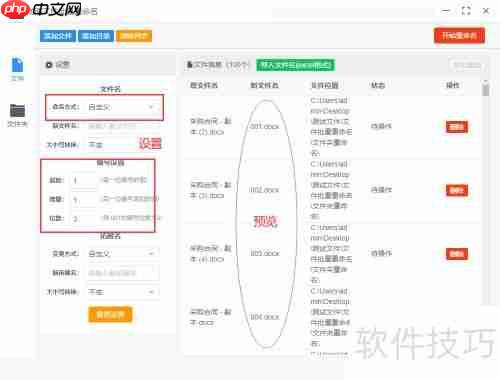Delete the row renamed to 001.docx
The image size is (500, 380).
point(457,127)
